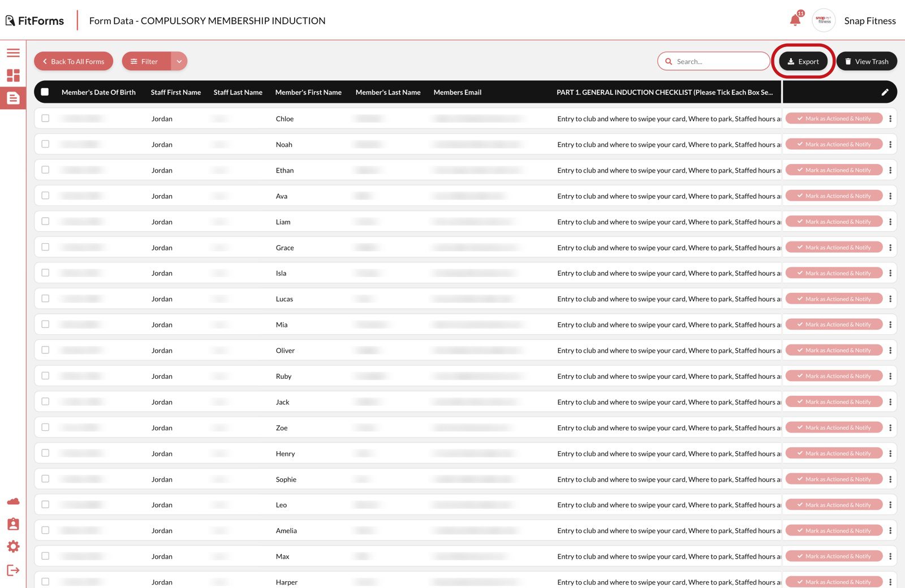This screenshot has height=588, width=905.
Task: Click the member name Ruby
Action: coord(283,377)
